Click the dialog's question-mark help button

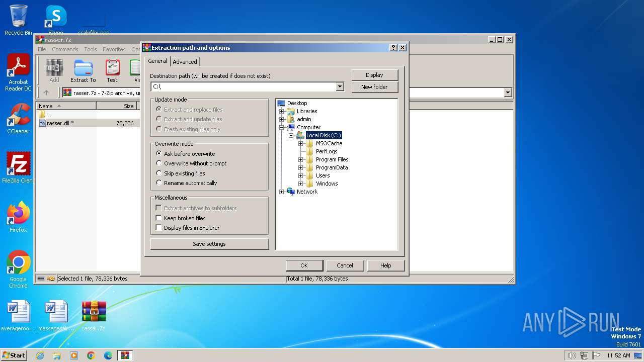[x=393, y=48]
